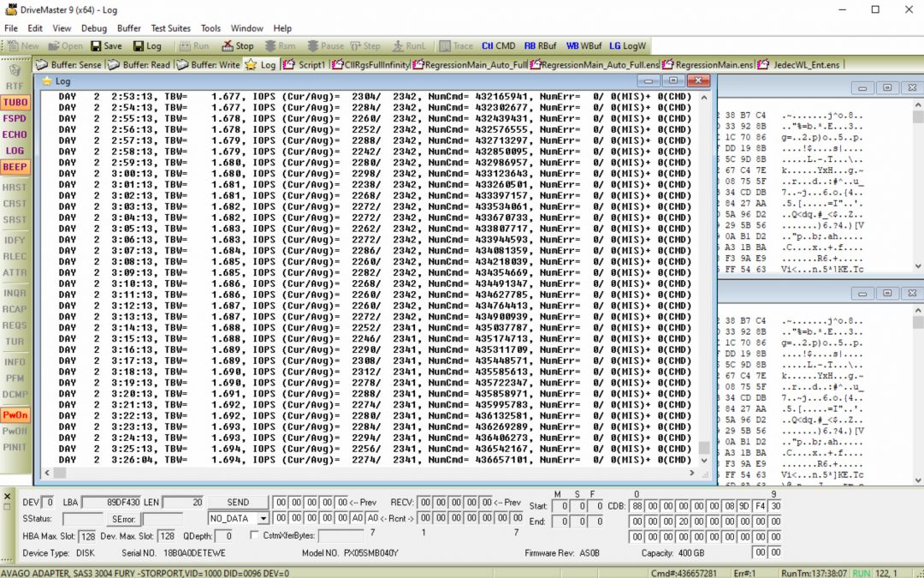This screenshot has height=578, width=924.
Task: Enable the CstmXferBytes checkbox
Action: (x=252, y=533)
